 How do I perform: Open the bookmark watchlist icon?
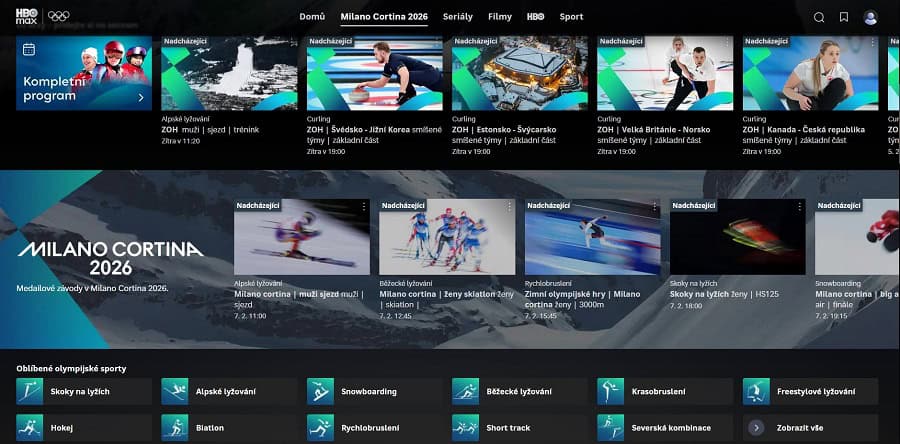tap(844, 17)
